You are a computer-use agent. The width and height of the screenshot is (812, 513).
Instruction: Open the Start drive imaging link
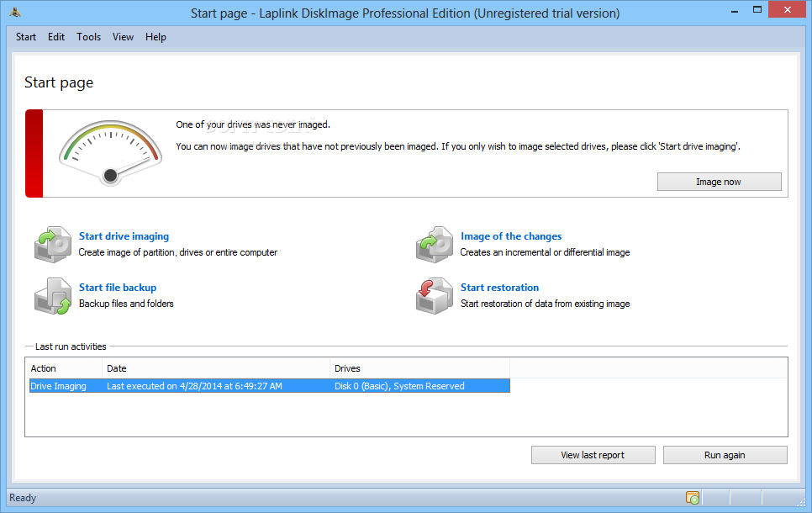coord(124,236)
